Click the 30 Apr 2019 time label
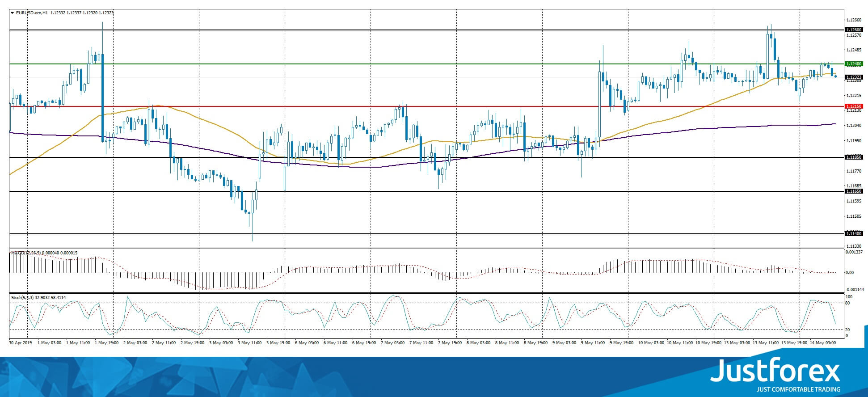Image resolution: width=868 pixels, height=397 pixels. [x=21, y=343]
